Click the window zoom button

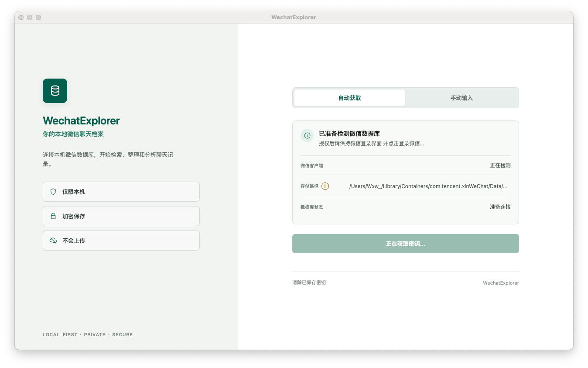tap(38, 17)
